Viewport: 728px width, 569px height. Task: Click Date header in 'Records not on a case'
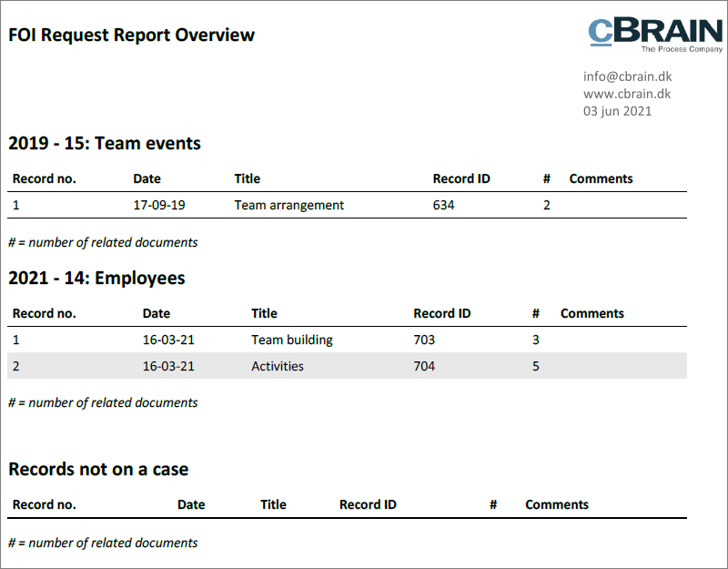pyautogui.click(x=191, y=505)
